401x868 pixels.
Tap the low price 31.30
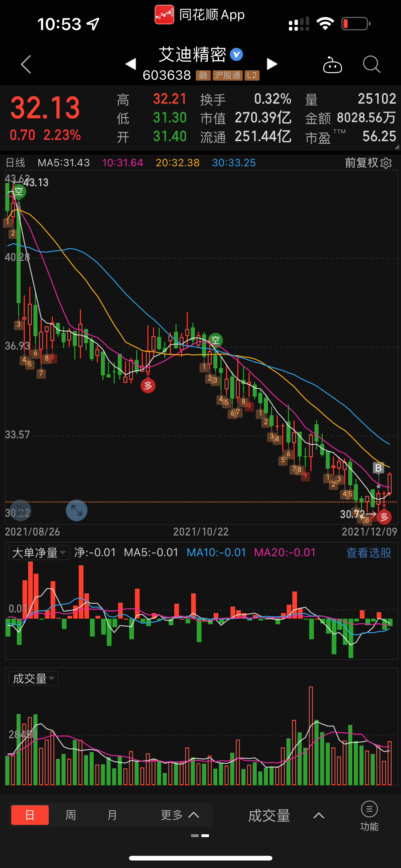(x=170, y=118)
